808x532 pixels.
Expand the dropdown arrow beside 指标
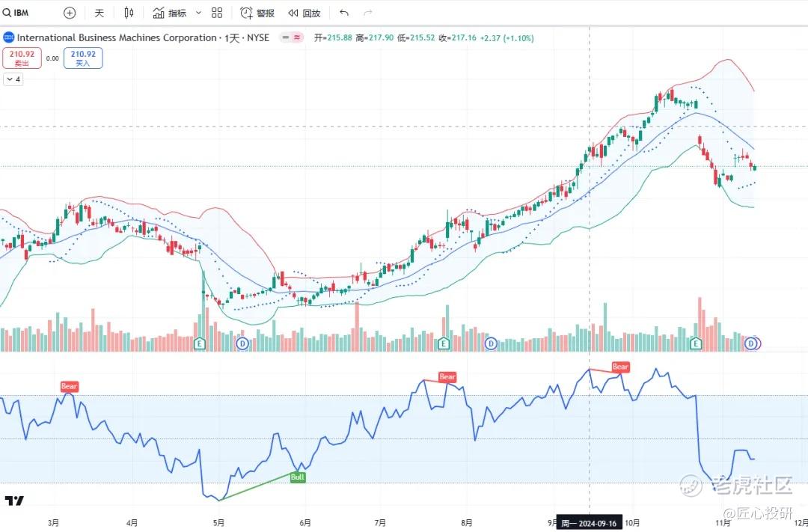pos(198,13)
